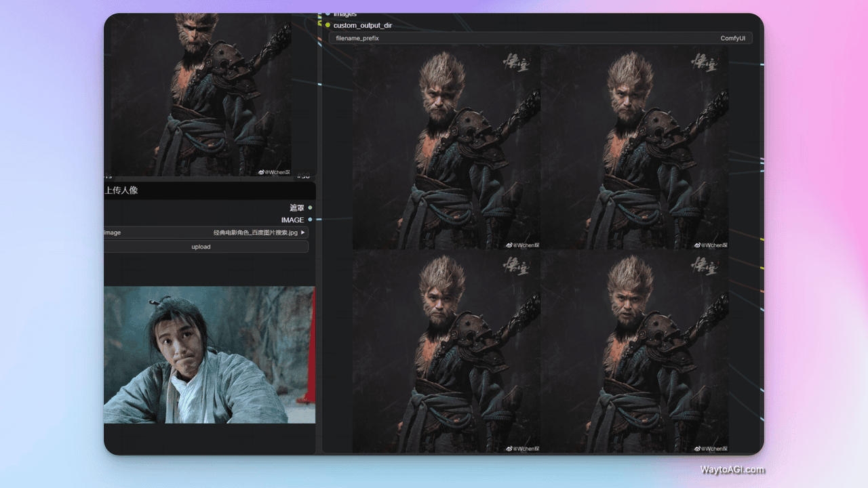This screenshot has width=868, height=488.
Task: Click the 遮罩 mask output port
Action: tap(310, 207)
